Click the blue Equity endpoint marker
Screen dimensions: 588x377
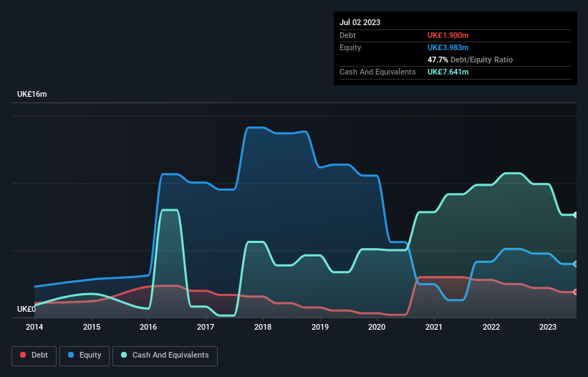(x=576, y=264)
